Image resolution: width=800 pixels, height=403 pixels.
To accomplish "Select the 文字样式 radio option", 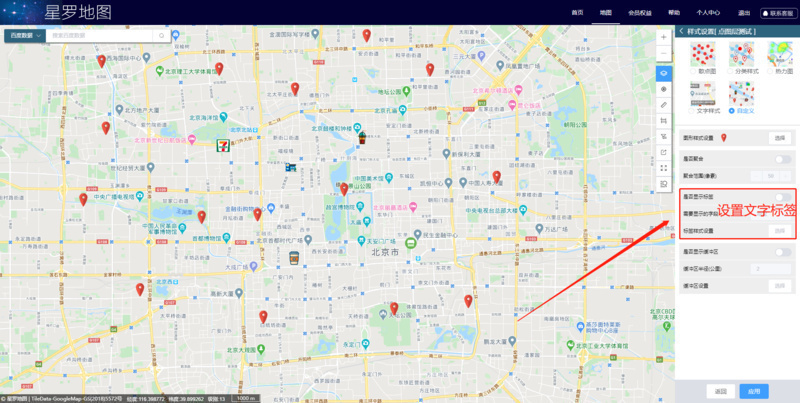I will (693, 111).
